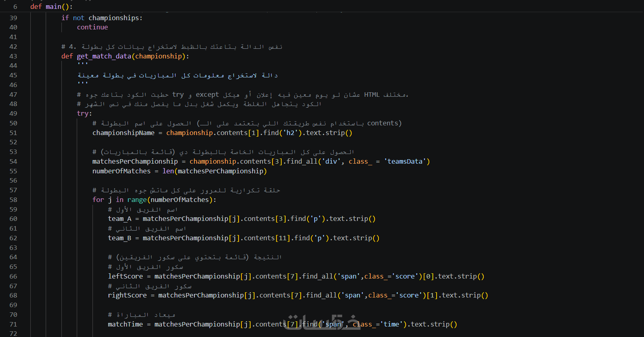Click the '# 4.' comment start on line 42

69,46
